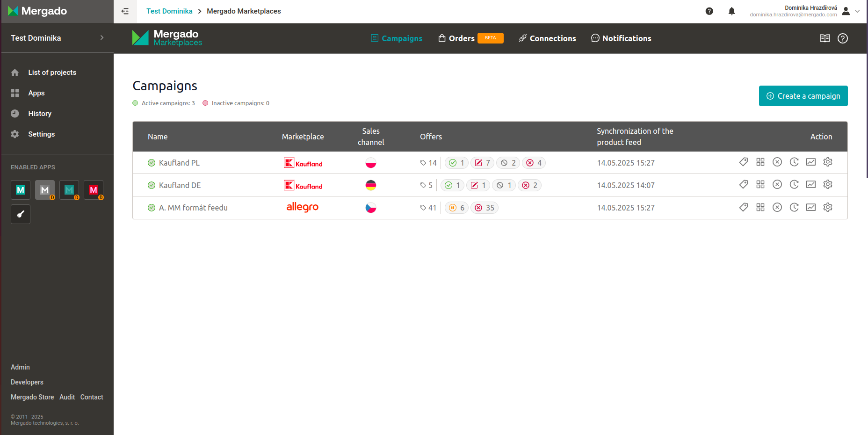This screenshot has height=435, width=868.
Task: Click the Create a campaign button
Action: tap(803, 96)
